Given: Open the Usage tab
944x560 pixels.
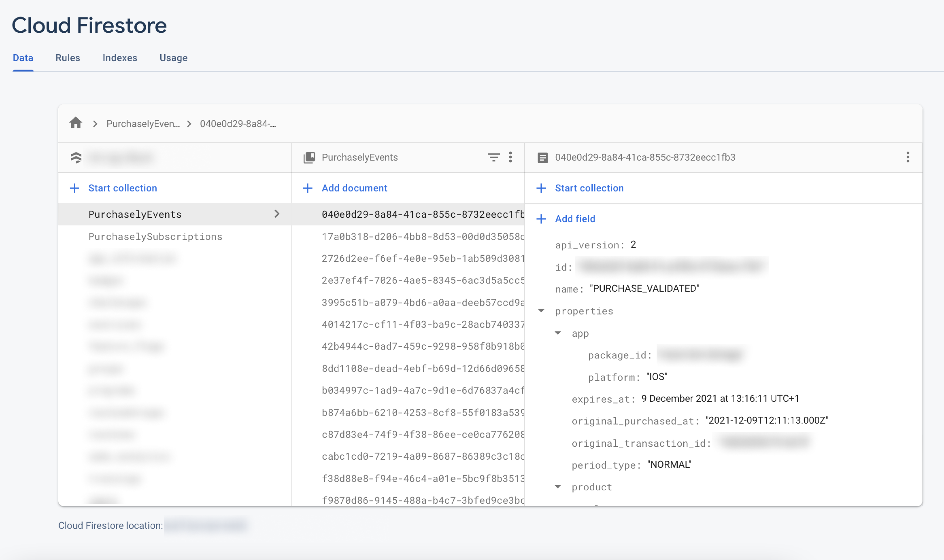Looking at the screenshot, I should [x=173, y=58].
